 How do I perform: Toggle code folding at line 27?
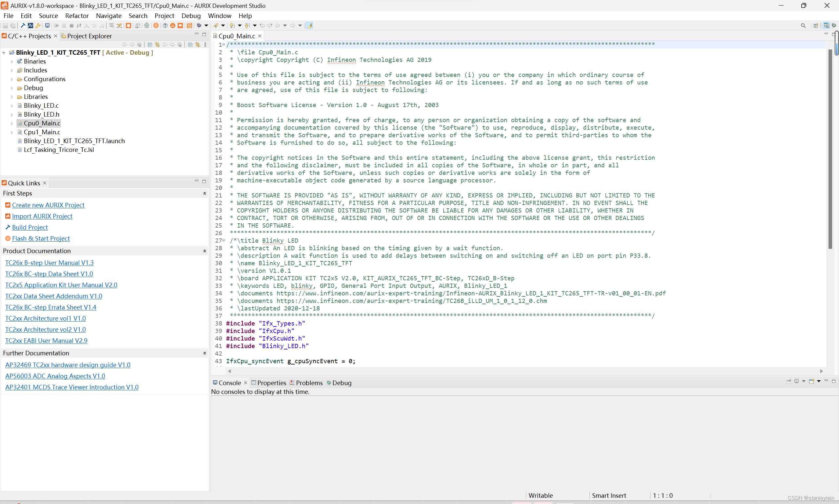coord(224,240)
